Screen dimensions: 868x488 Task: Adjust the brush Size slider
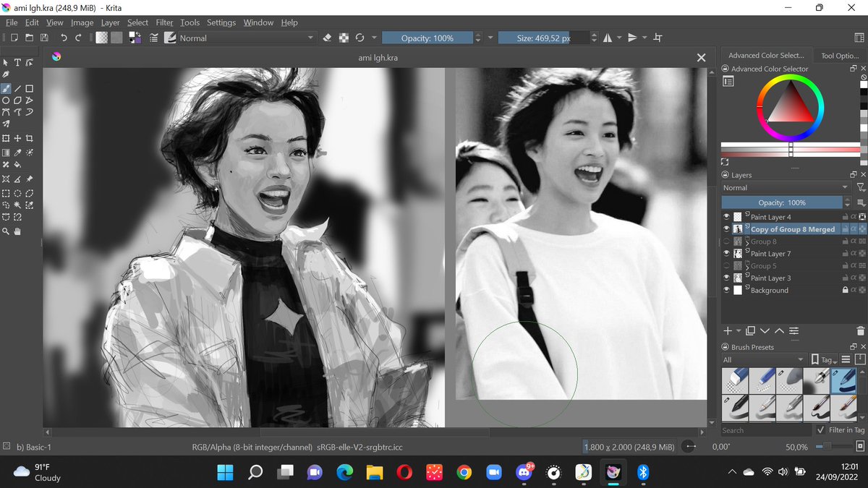(543, 38)
